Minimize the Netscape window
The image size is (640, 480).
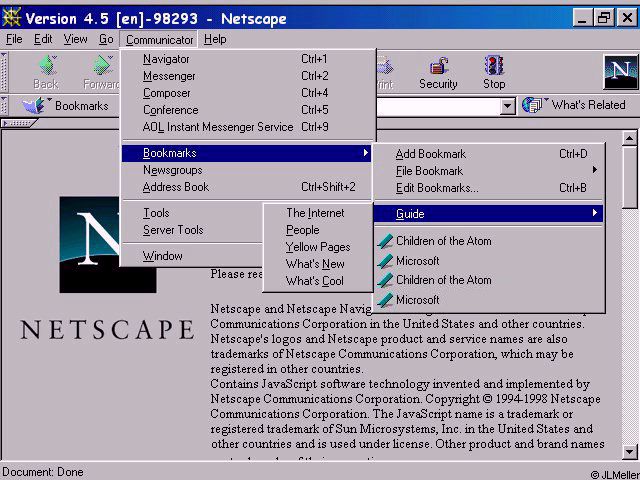click(x=582, y=18)
